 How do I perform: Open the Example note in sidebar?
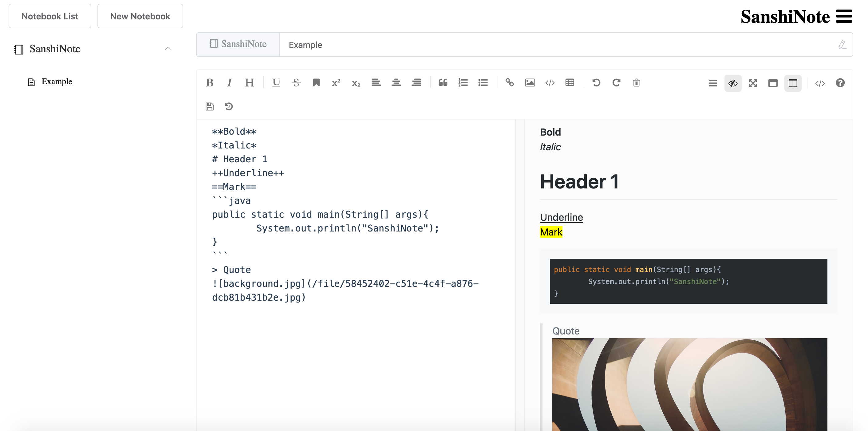57,81
